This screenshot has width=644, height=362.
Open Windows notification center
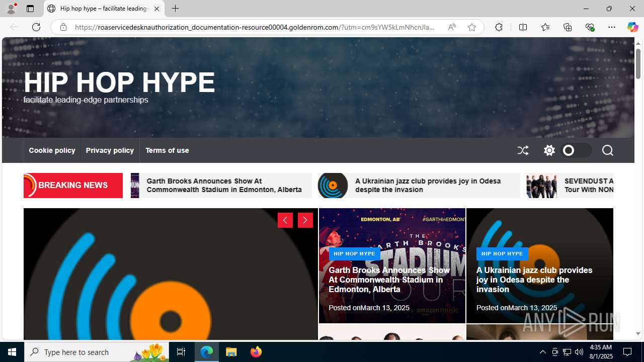[x=628, y=352]
